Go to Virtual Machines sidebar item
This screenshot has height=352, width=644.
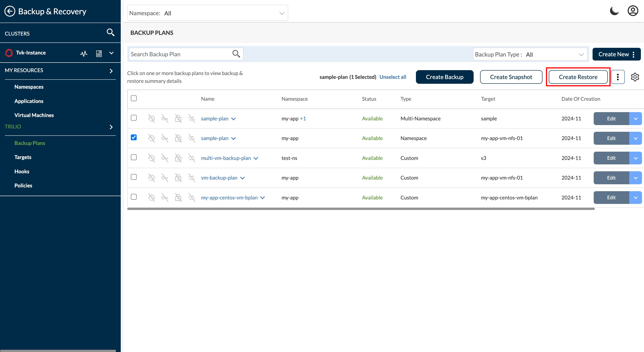pyautogui.click(x=34, y=115)
